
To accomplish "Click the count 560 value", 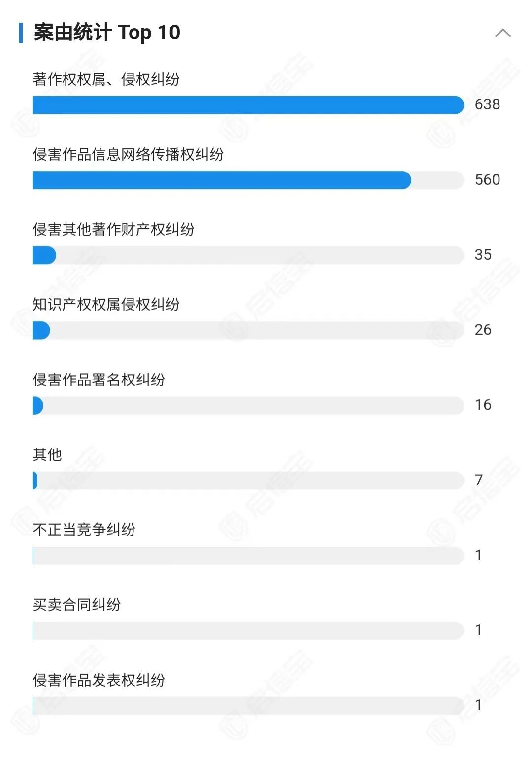I will click(x=487, y=179).
